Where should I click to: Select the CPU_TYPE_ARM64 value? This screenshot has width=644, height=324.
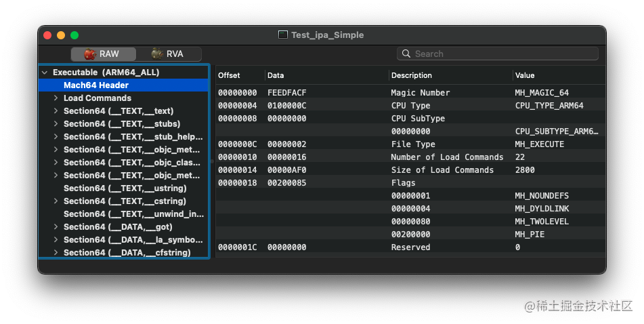pos(549,106)
